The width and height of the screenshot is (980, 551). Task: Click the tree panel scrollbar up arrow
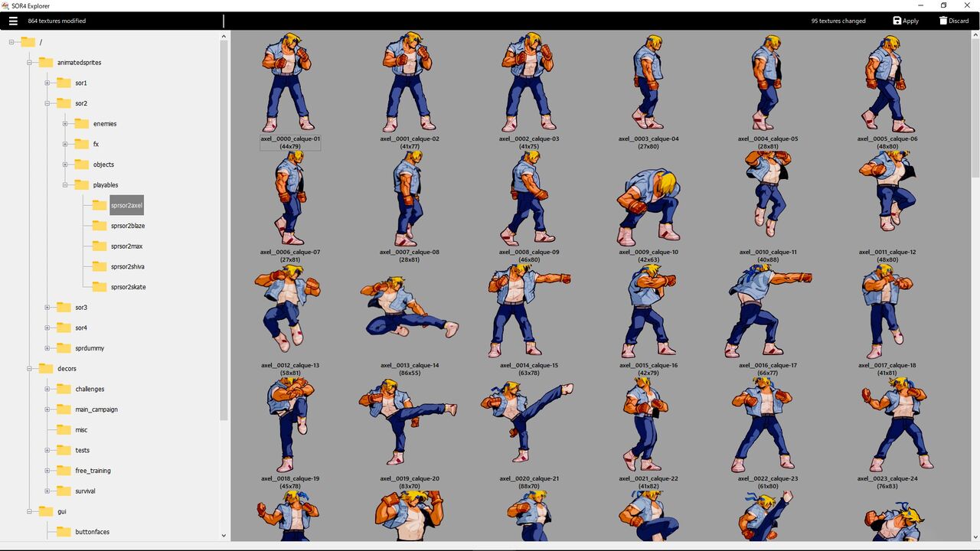click(x=224, y=34)
